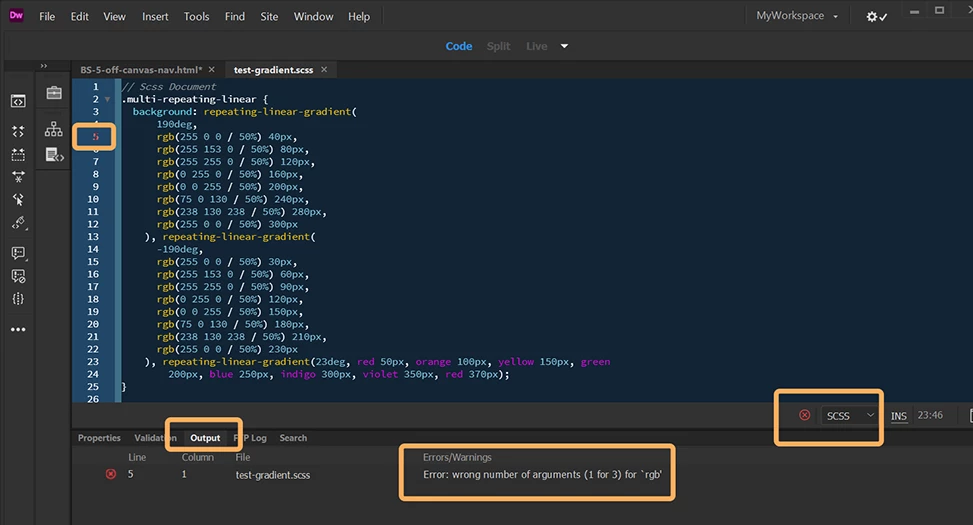Switch to Code view
973x525 pixels.
[459, 47]
